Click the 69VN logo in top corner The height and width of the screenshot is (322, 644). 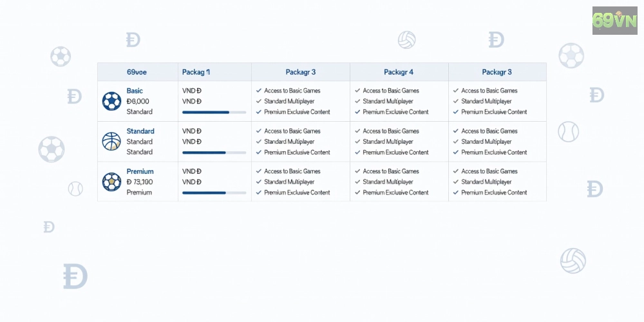click(x=614, y=21)
